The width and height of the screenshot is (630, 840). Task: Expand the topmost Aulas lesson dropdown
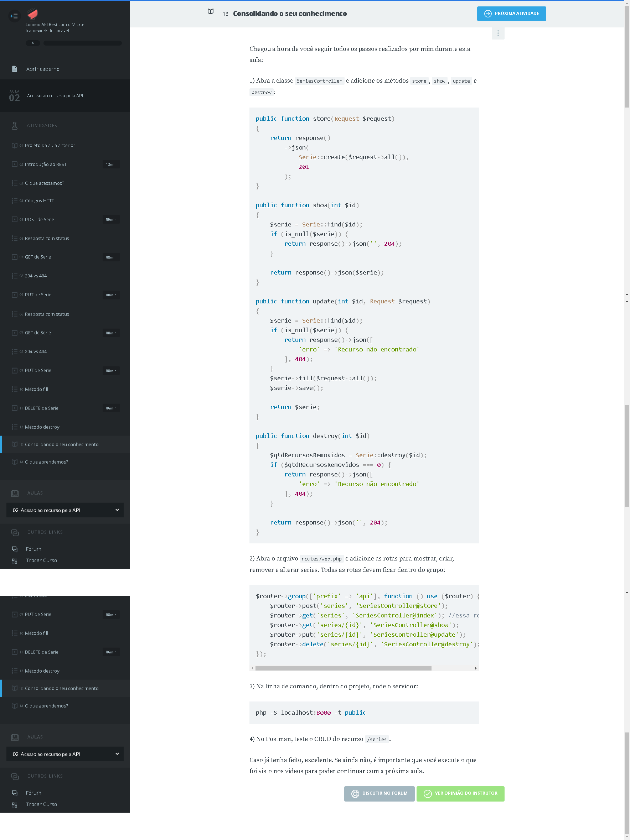[x=64, y=510]
